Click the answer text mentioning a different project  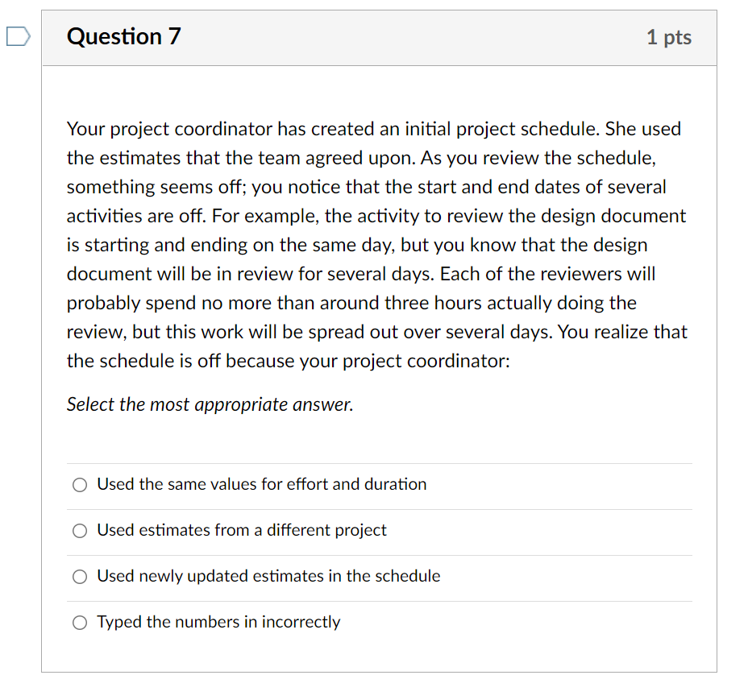(242, 531)
